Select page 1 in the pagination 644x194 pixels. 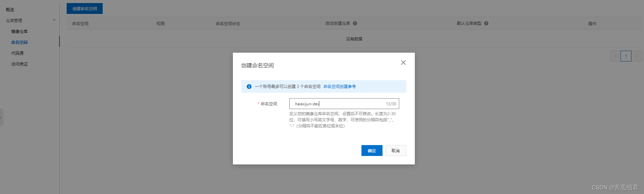[626, 56]
